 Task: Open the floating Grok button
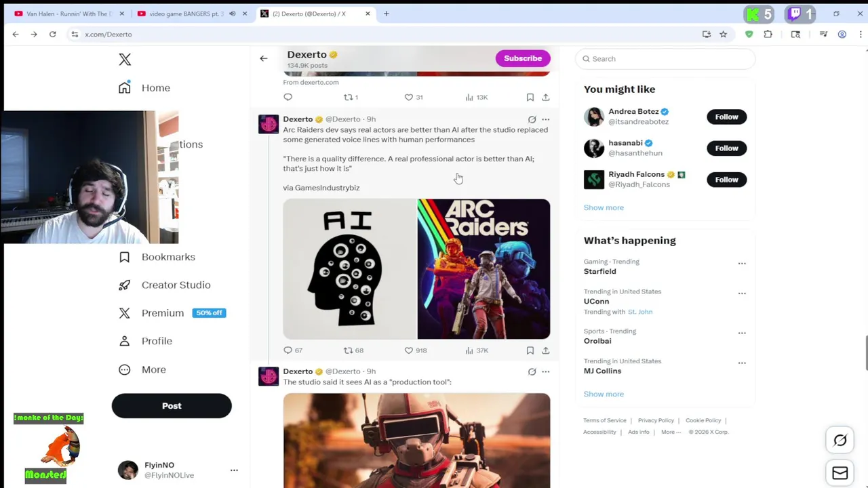[x=840, y=441]
